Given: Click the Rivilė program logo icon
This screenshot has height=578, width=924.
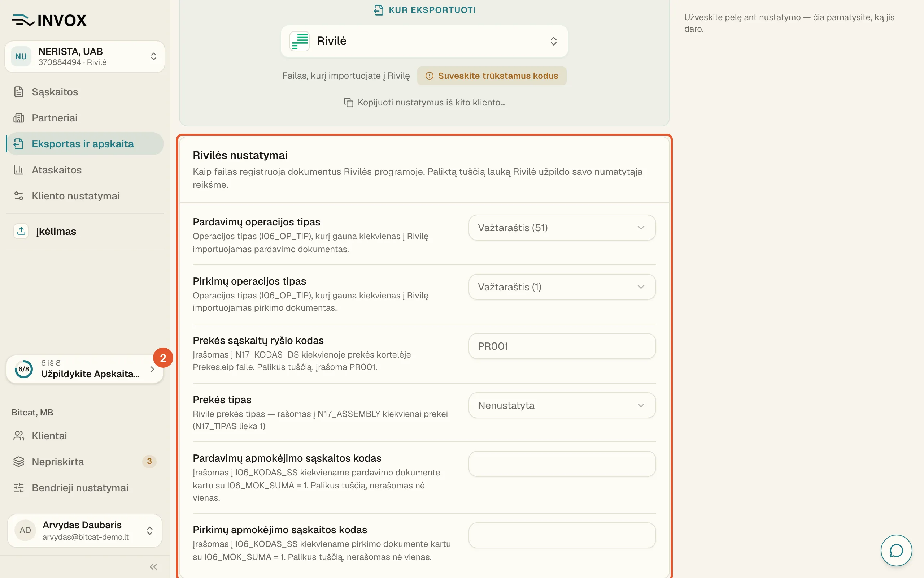Looking at the screenshot, I should click(x=300, y=41).
